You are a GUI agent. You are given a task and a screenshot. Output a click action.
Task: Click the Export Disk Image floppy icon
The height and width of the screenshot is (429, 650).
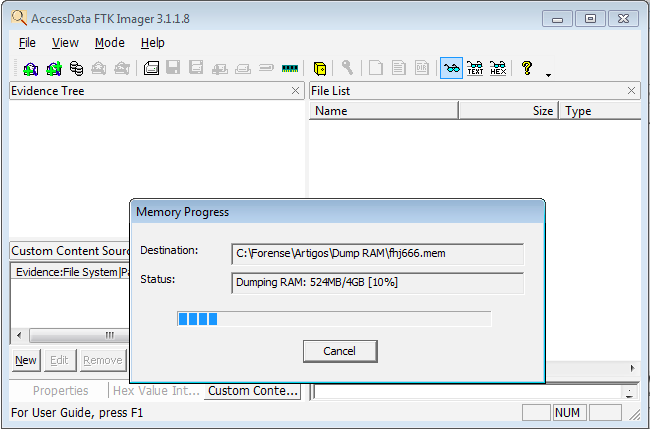pos(173,68)
